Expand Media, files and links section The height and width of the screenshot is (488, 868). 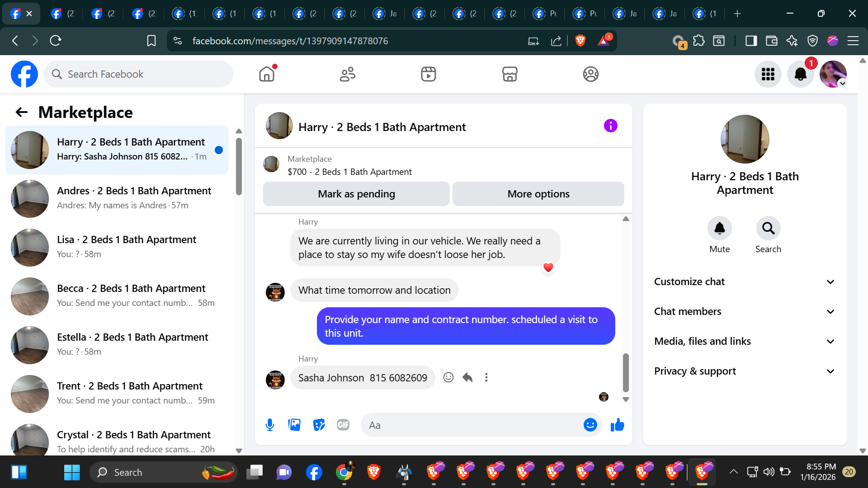pyautogui.click(x=744, y=341)
